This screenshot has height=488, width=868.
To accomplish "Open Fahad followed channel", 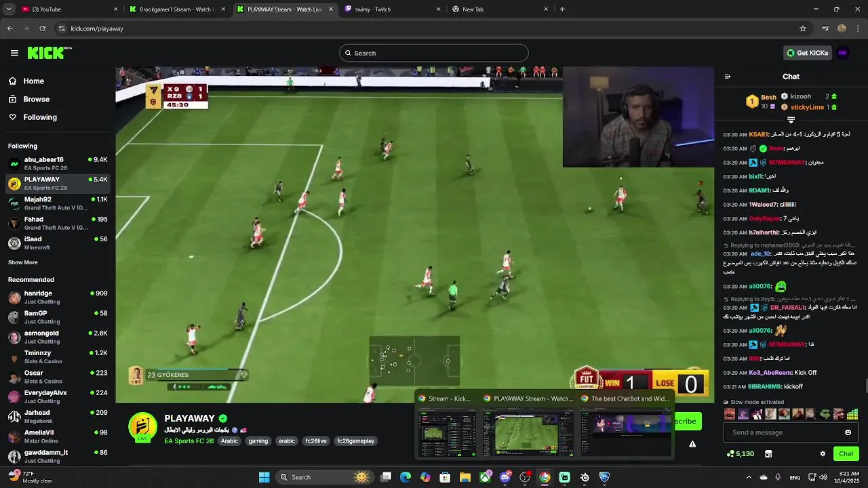I will tap(58, 223).
